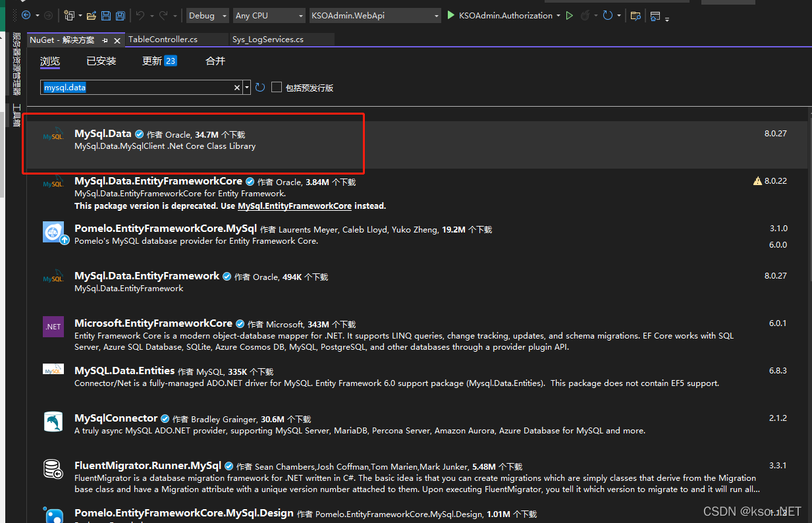Pin the NuGet tab

pyautogui.click(x=105, y=40)
